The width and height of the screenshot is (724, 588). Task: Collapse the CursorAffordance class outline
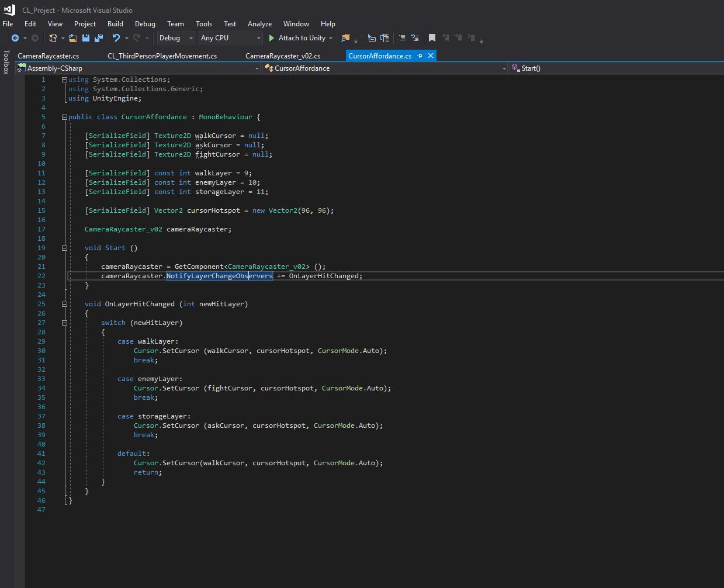pyautogui.click(x=64, y=117)
